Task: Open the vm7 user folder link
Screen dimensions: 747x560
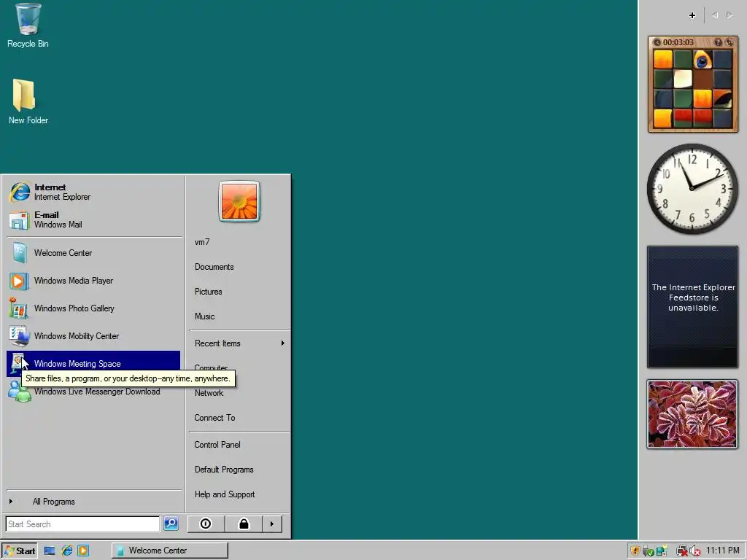Action: (239, 242)
